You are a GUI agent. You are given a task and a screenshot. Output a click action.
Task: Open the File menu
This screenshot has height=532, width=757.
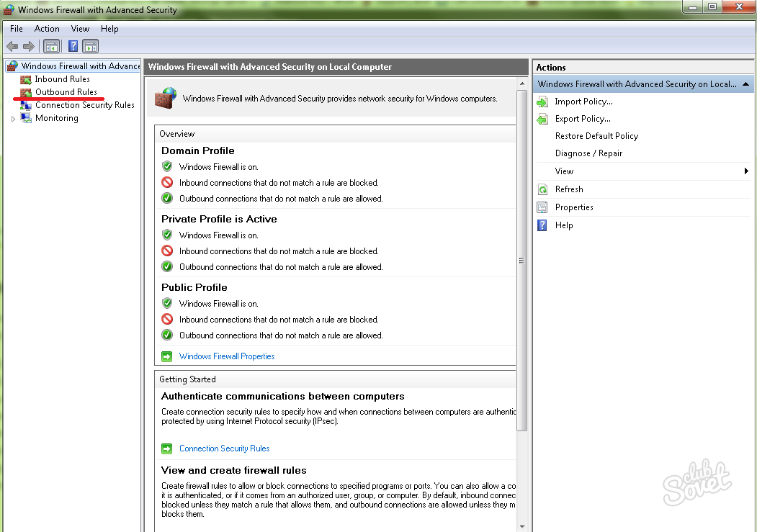click(17, 29)
